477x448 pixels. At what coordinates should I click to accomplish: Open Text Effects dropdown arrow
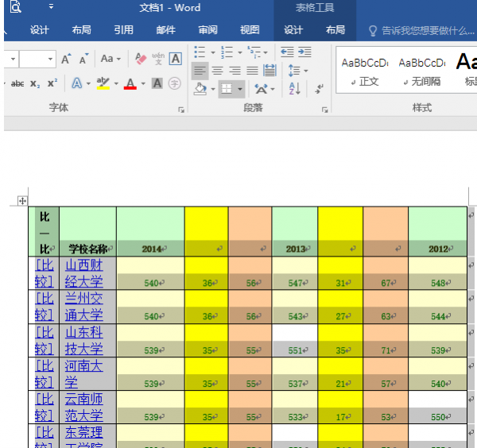pos(88,83)
